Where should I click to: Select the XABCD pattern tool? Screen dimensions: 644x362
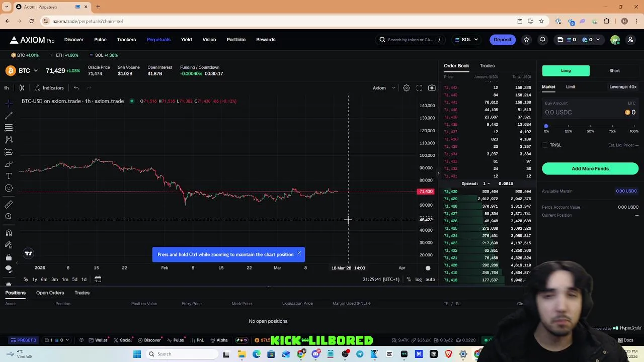9,139
